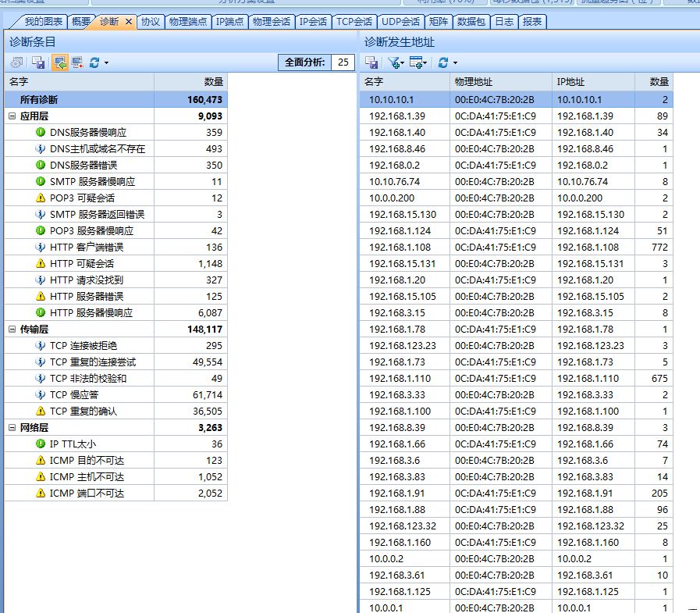
Task: Collapse the 应用层 tree group
Action: pos(12,116)
